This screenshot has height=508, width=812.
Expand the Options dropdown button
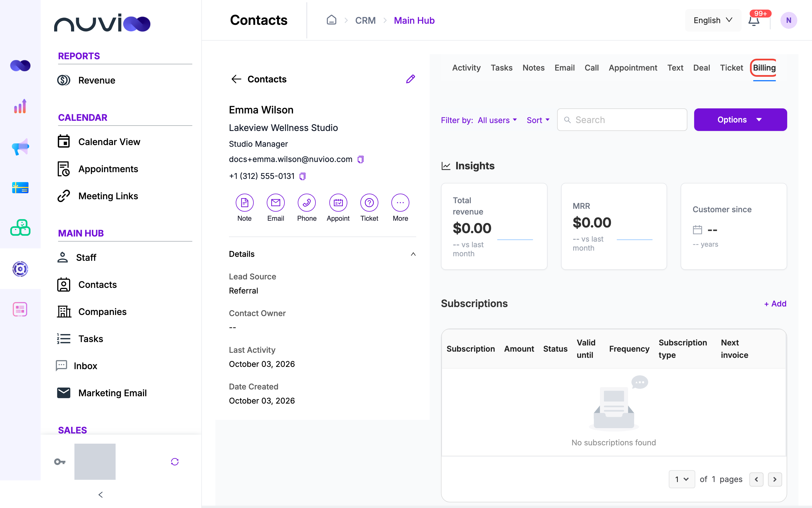pos(740,120)
